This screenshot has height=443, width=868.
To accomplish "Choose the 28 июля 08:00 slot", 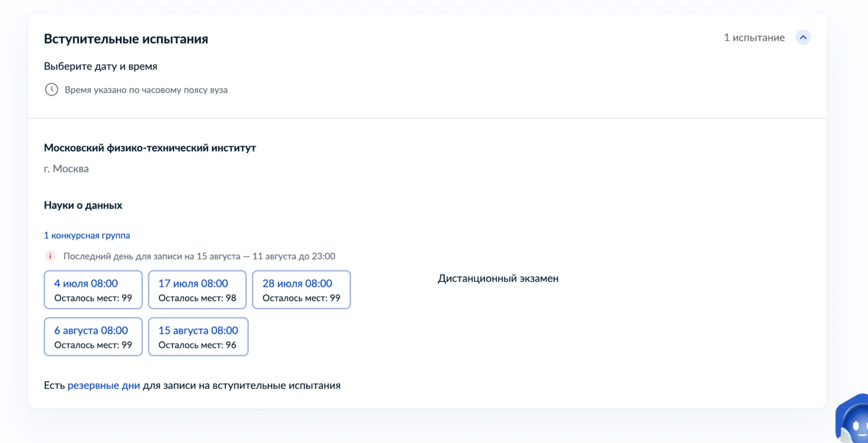I will coord(301,290).
